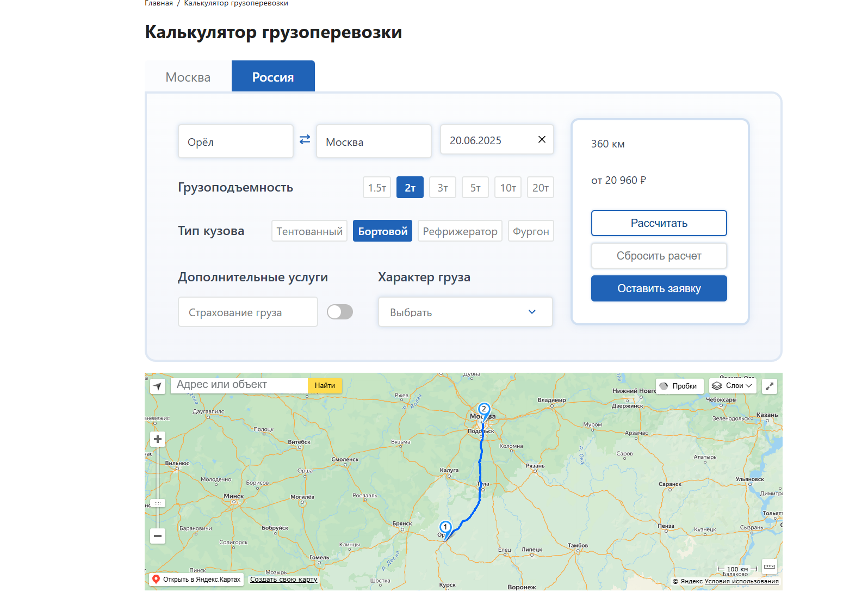Choose the Рефрижератор body type
The image size is (868, 610).
pyautogui.click(x=460, y=231)
